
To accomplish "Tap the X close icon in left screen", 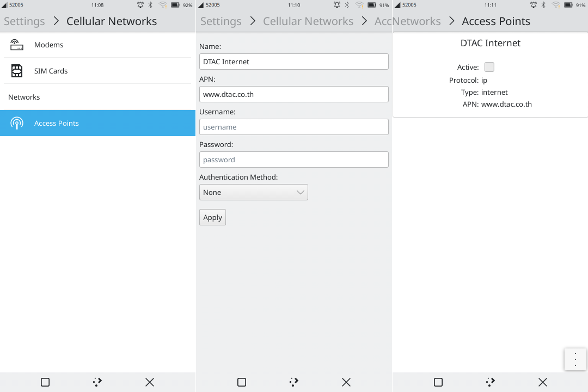I will [150, 382].
